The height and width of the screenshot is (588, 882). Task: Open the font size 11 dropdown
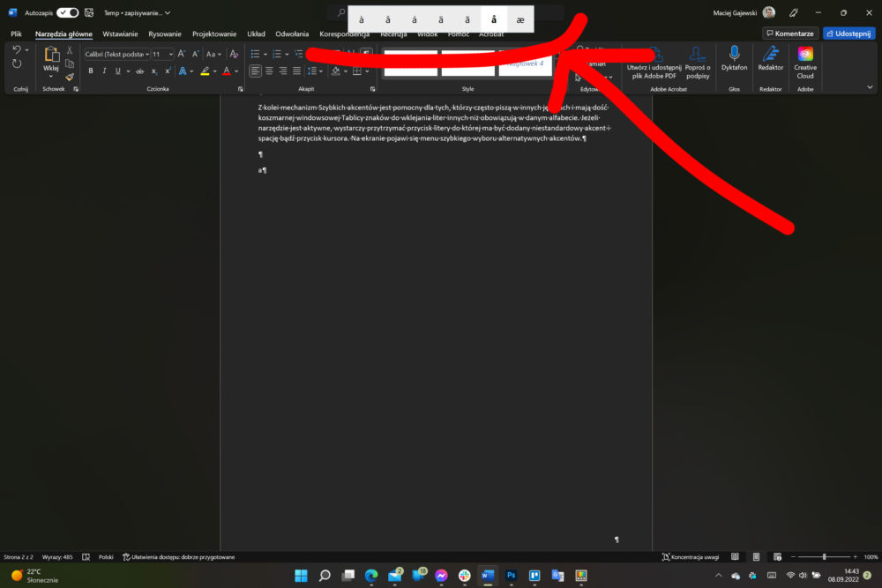pos(170,54)
